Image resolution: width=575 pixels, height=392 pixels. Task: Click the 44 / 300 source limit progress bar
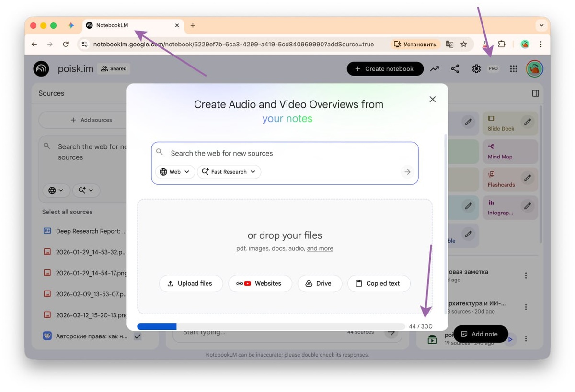pos(272,326)
